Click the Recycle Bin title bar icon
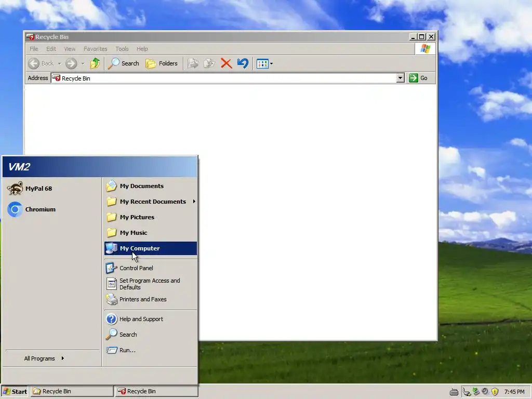 coord(30,37)
